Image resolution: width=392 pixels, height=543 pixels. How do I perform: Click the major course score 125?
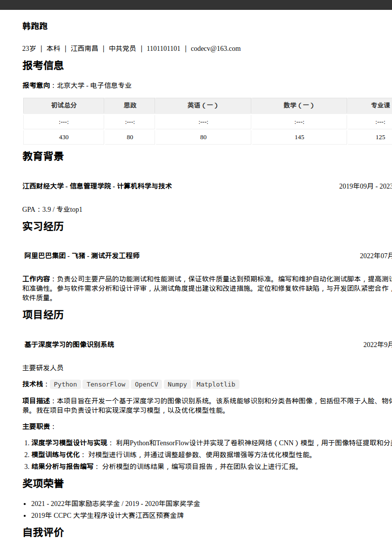tap(380, 137)
